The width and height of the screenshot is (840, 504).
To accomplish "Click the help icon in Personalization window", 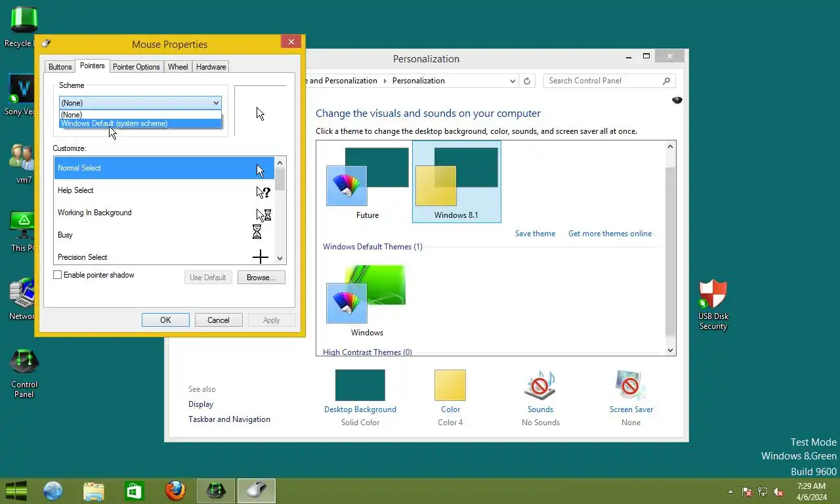I will click(x=677, y=100).
